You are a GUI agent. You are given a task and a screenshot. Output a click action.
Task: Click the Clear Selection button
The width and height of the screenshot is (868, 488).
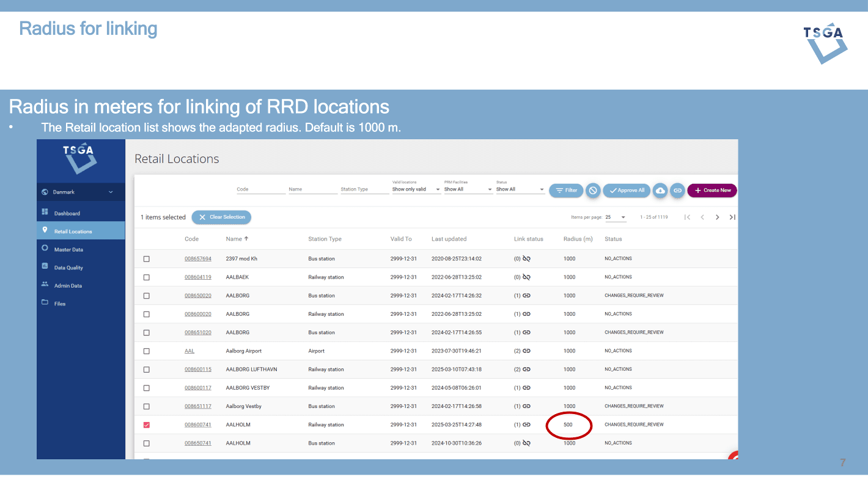[221, 217]
